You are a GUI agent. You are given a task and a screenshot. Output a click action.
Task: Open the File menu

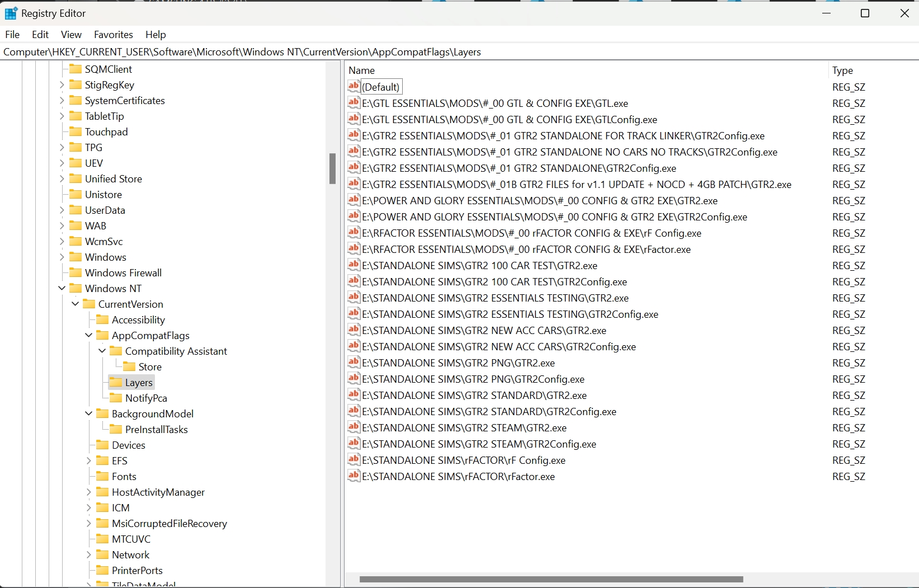[x=12, y=34]
